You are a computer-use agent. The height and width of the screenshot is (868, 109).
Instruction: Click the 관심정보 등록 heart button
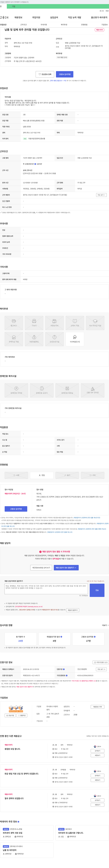point(45,74)
